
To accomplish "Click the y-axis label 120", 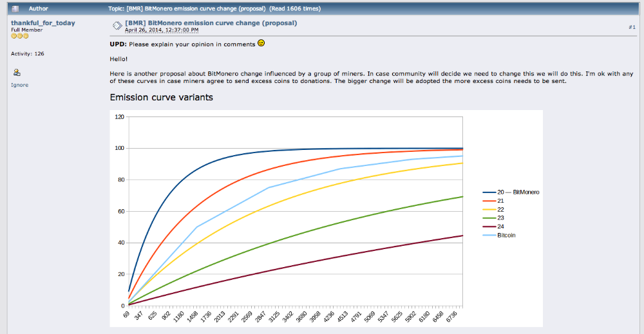I will 120,117.
